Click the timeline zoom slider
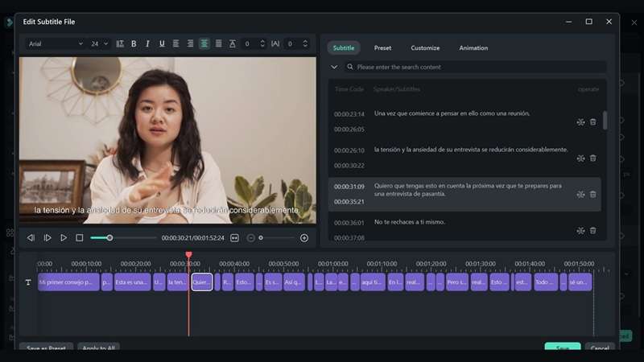Screen dimensions: 644x362 277,237
